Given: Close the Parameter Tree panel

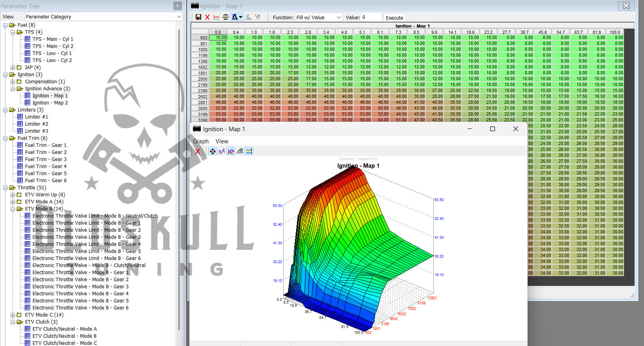Looking at the screenshot, I should [177, 6].
